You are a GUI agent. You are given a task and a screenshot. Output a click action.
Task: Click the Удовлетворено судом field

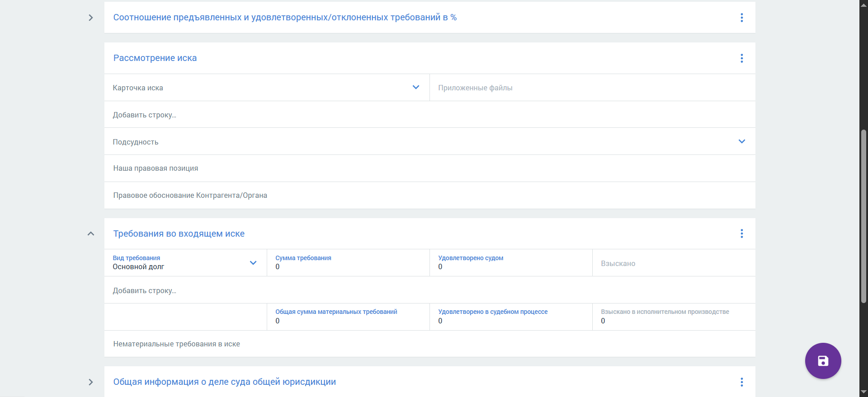[511, 263]
